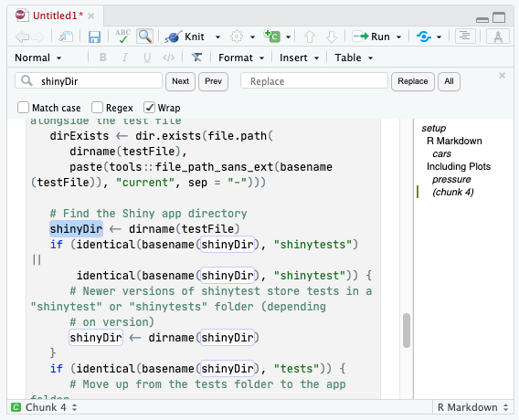The height and width of the screenshot is (420, 519).
Task: Close the find and replace bar
Action: (x=503, y=76)
